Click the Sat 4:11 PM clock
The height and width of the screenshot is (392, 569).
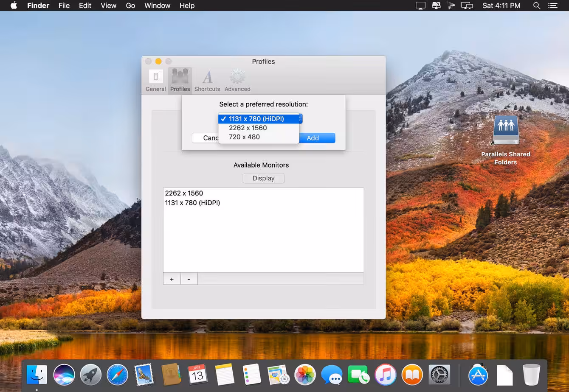pyautogui.click(x=501, y=6)
